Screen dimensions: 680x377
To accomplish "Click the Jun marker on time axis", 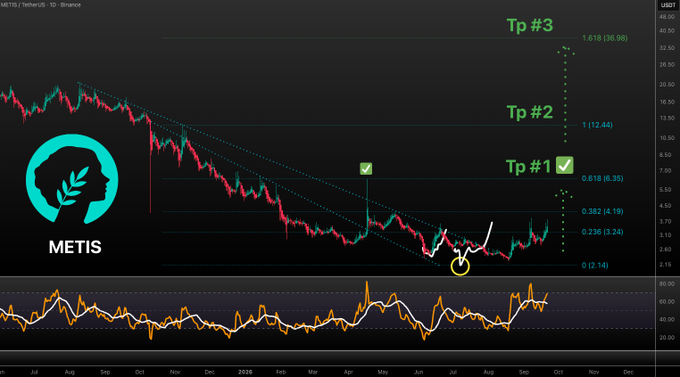I will [x=418, y=372].
